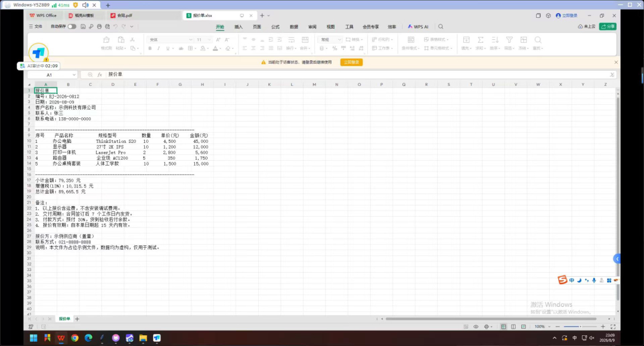Click the Cut scissors icon

(x=132, y=39)
